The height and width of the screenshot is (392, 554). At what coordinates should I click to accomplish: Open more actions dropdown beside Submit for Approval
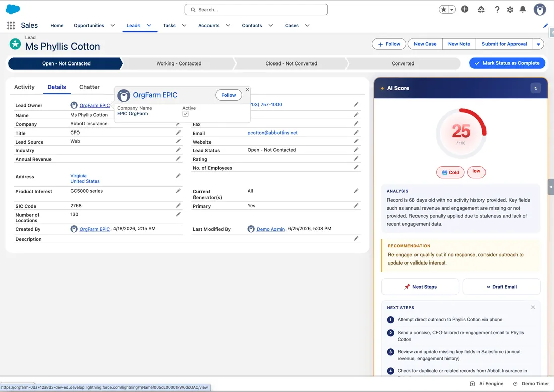(538, 44)
